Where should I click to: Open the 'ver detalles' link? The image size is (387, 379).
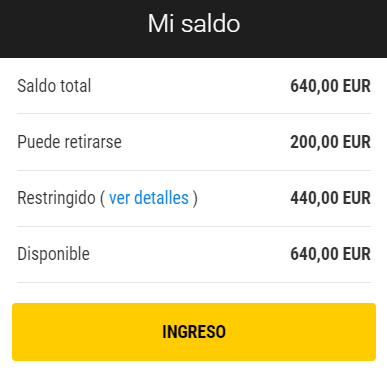coord(149,198)
